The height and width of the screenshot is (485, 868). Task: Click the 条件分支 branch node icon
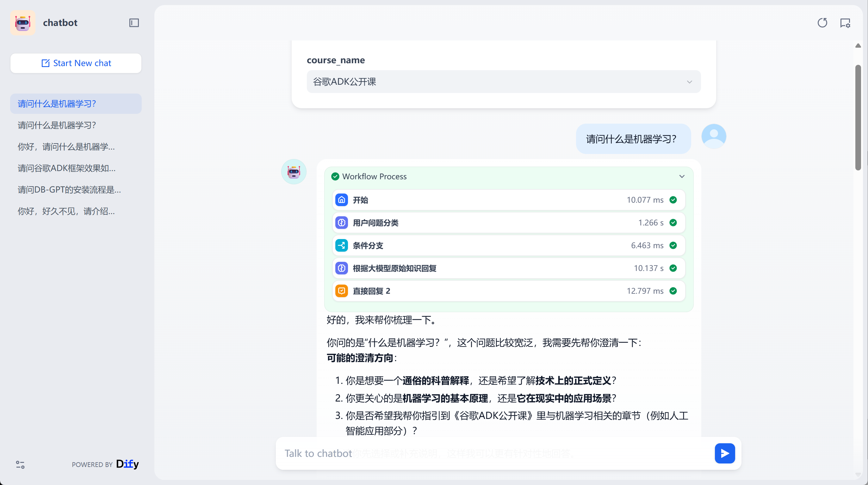point(341,245)
